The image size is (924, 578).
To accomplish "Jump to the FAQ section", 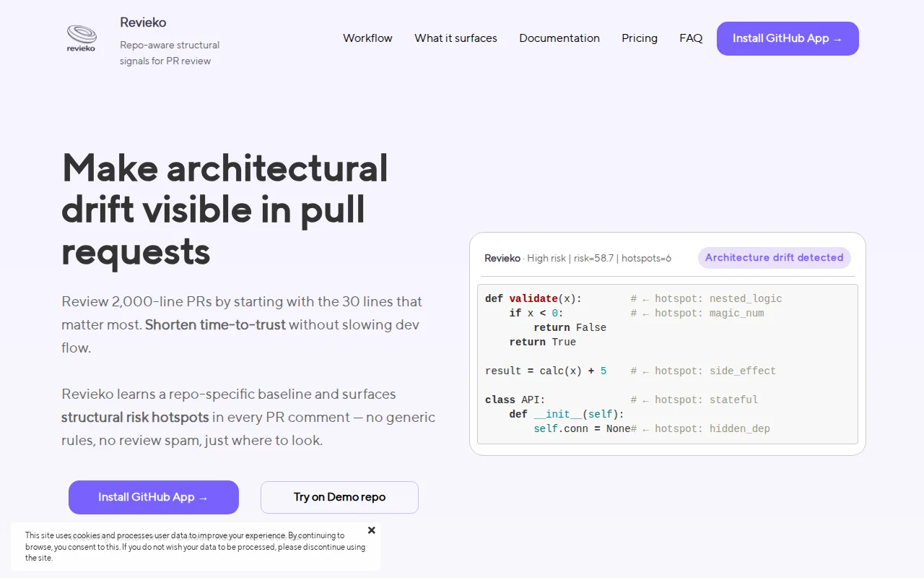I will (x=691, y=38).
